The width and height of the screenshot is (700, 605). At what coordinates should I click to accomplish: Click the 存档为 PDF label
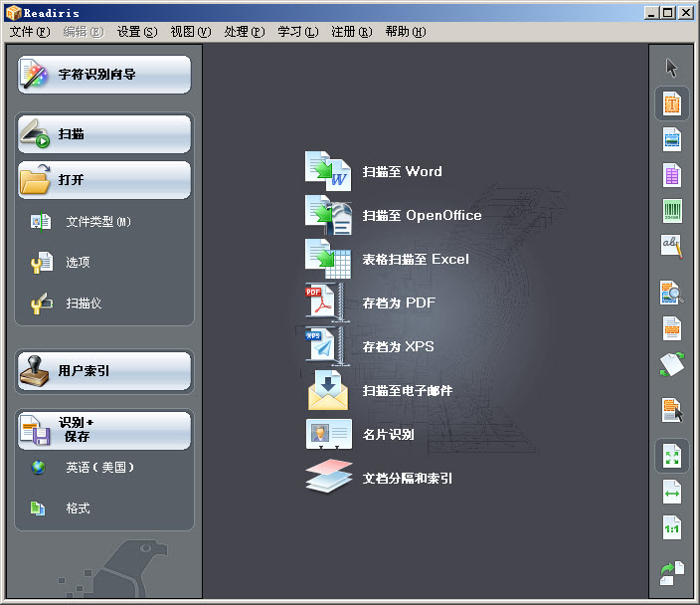coord(399,302)
